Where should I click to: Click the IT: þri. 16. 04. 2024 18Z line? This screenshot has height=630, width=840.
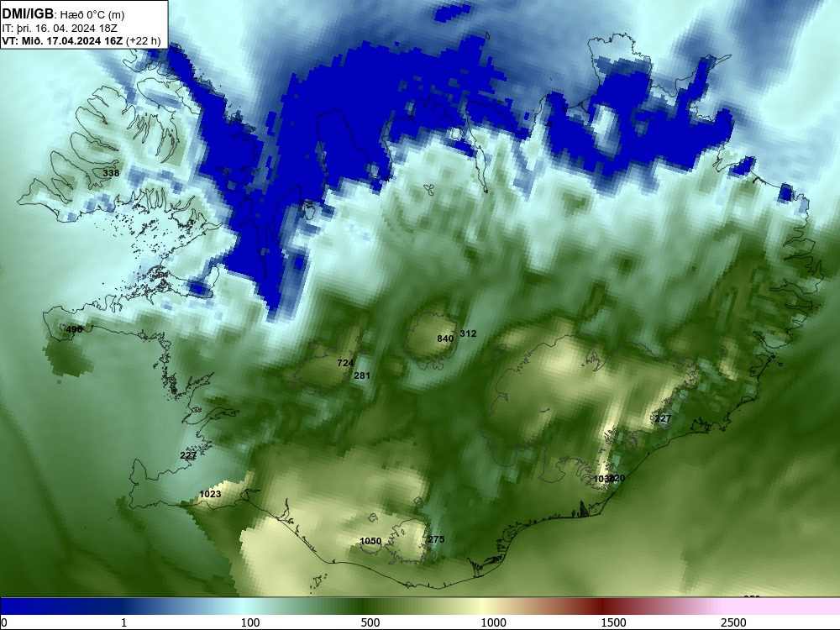click(x=60, y=28)
